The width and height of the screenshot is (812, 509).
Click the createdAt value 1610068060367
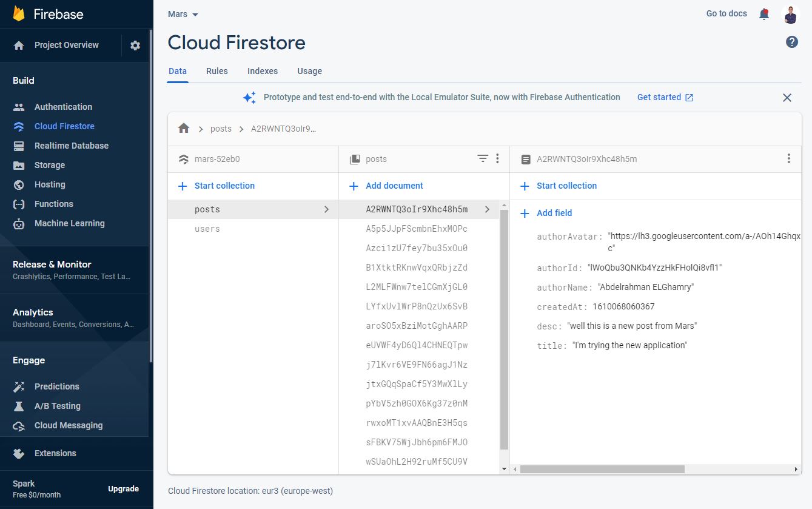click(623, 306)
